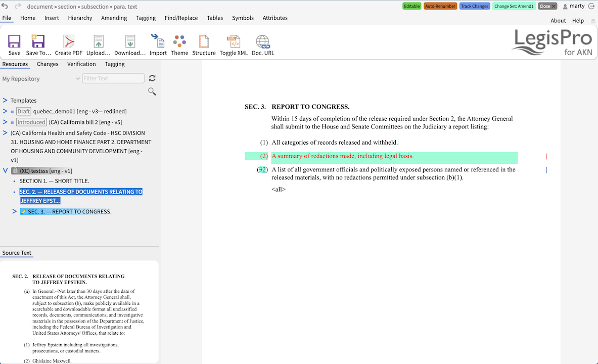Screen dimensions: 598x364
Task: Click the redo arrow
Action: tap(18, 6)
